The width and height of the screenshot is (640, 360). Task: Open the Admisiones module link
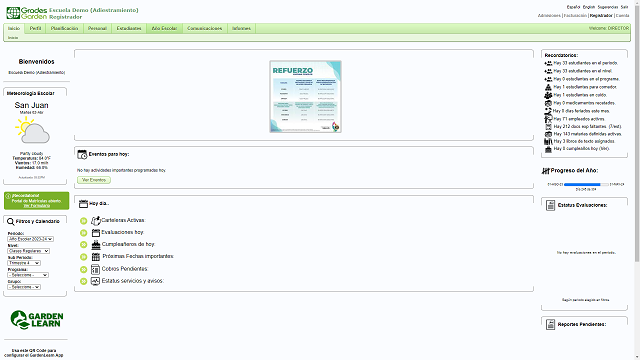(549, 16)
